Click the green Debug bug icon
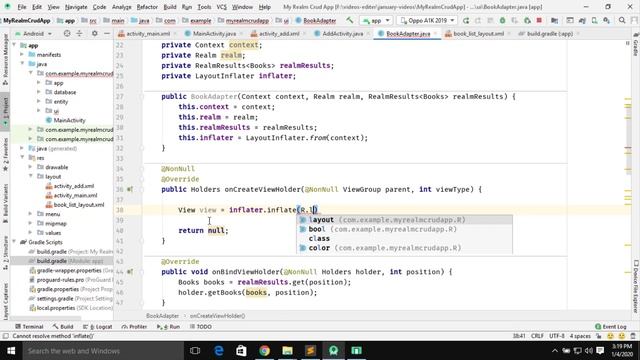640x360 pixels. coord(502,20)
